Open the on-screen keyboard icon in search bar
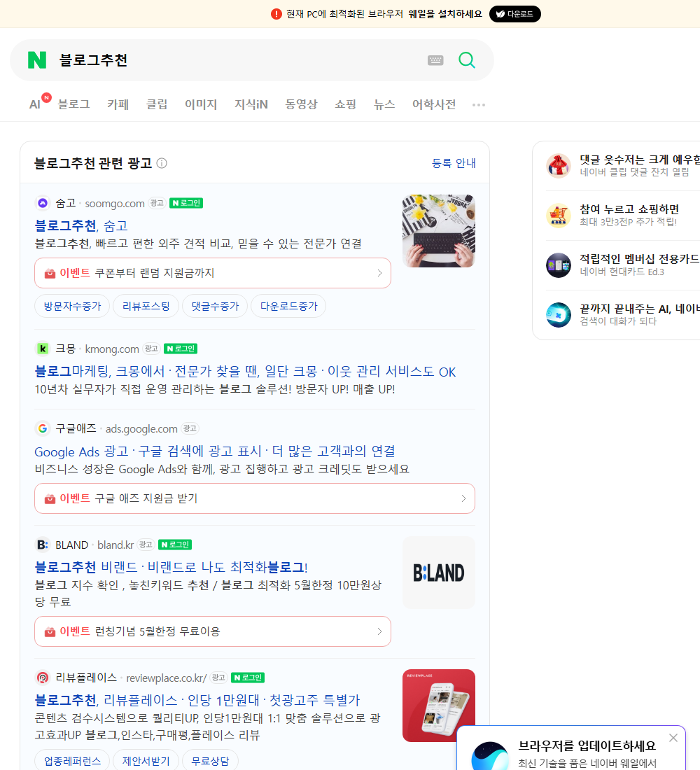The height and width of the screenshot is (770, 700). pyautogui.click(x=435, y=60)
